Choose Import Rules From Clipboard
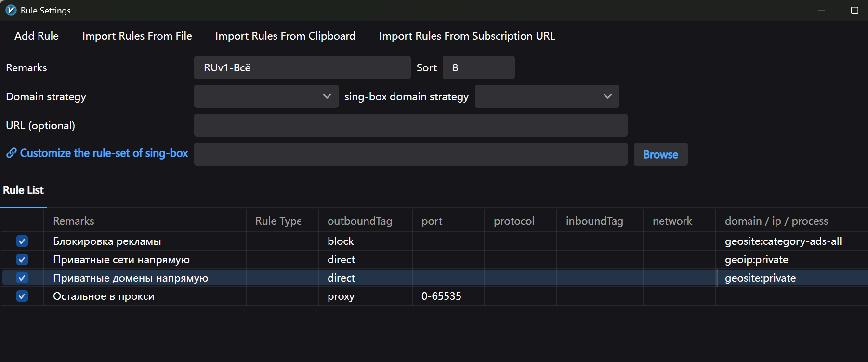868x362 pixels. (285, 36)
